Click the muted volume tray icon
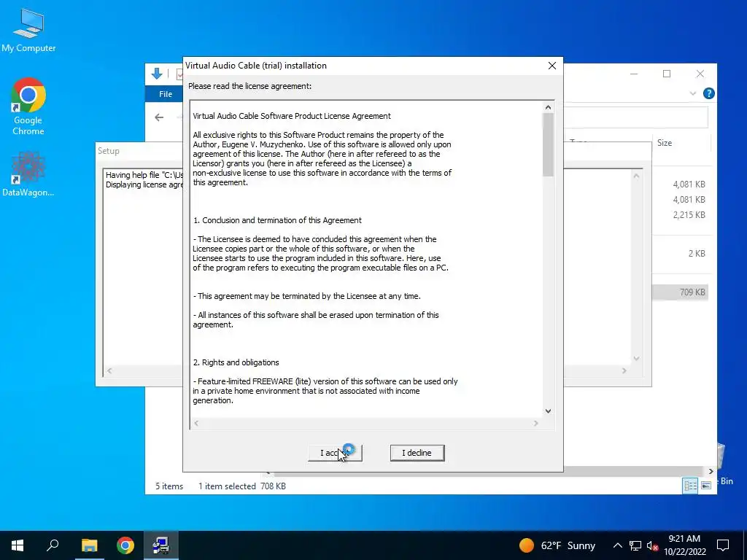The height and width of the screenshot is (560, 747). click(652, 545)
